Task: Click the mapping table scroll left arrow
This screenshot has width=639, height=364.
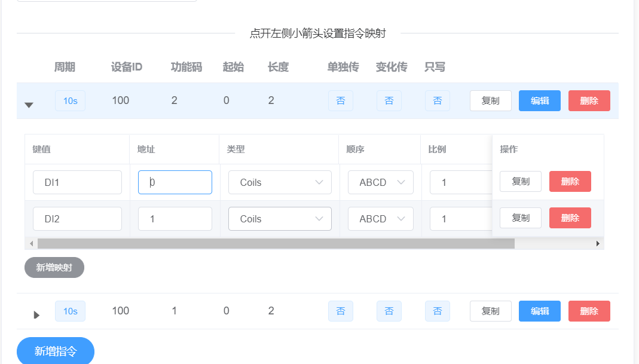Action: [31, 244]
